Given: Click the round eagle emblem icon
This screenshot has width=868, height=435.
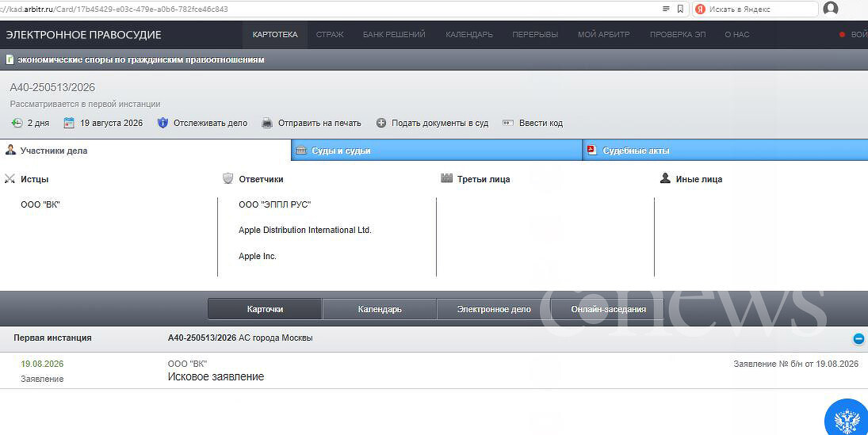Looking at the screenshot, I should click(x=847, y=421).
